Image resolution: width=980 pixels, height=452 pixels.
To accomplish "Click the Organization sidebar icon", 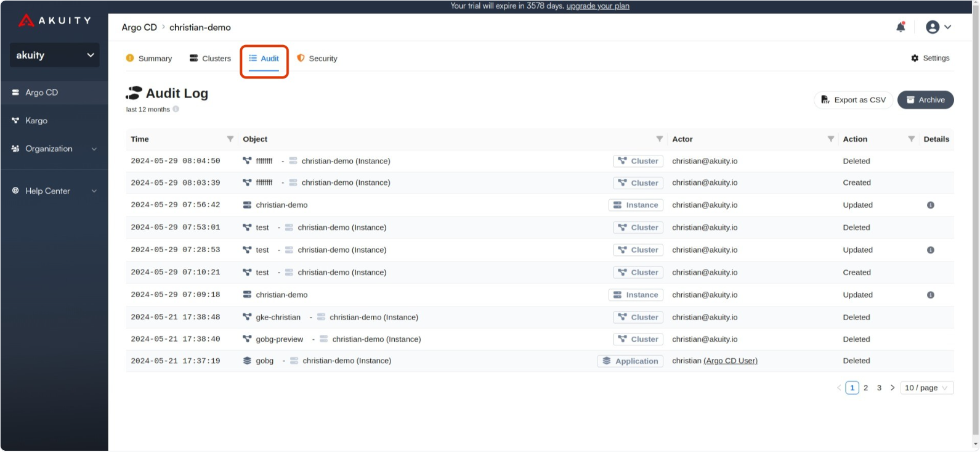I will pos(15,149).
